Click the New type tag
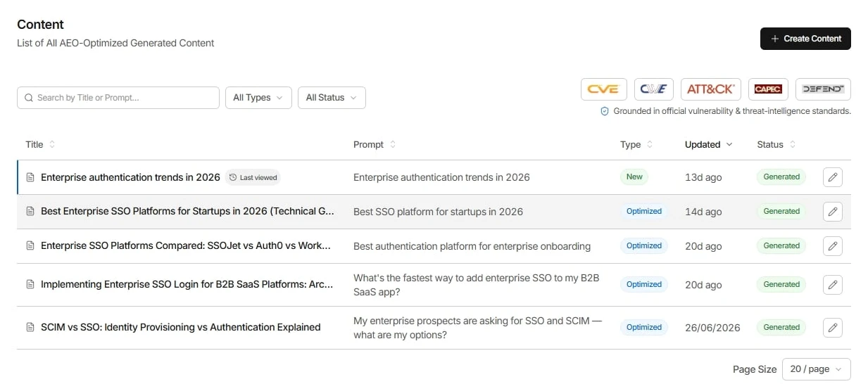The width and height of the screenshot is (868, 384). 634,177
